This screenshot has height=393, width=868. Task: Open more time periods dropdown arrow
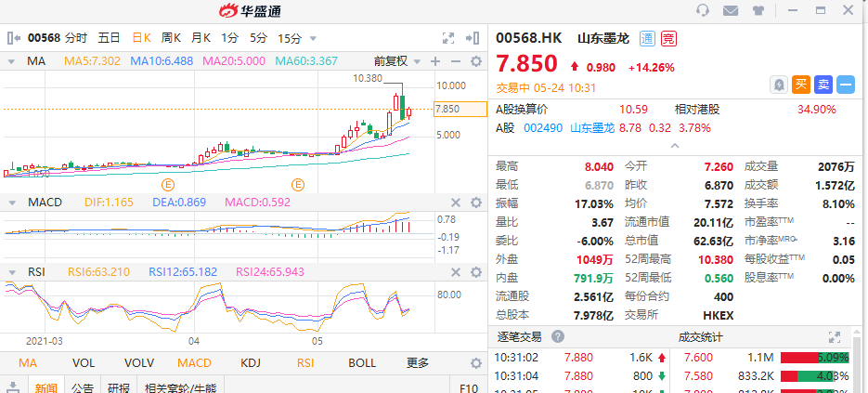(x=313, y=39)
